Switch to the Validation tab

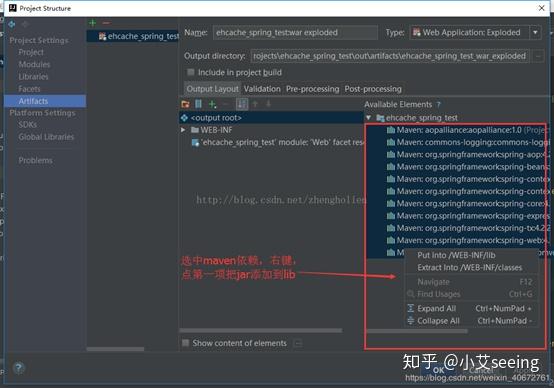[x=262, y=89]
